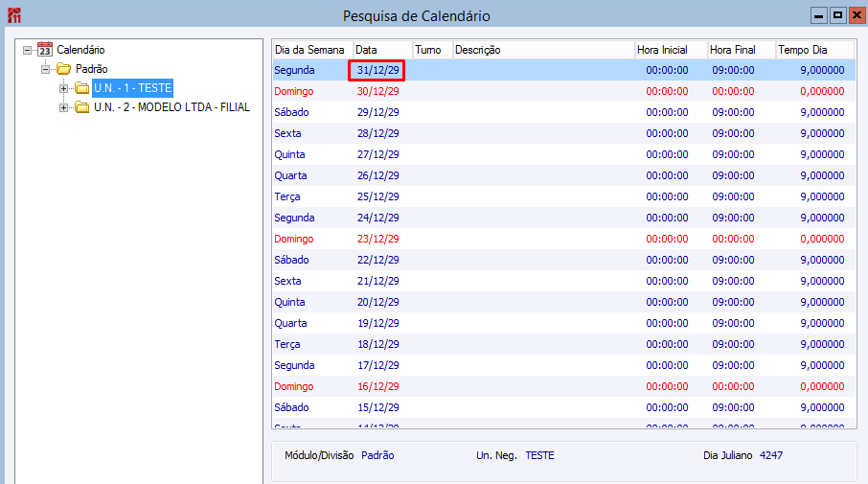Click the folder icon of U.N. - 1 - TESTE
Screen dimensions: 868x484
(x=82, y=88)
